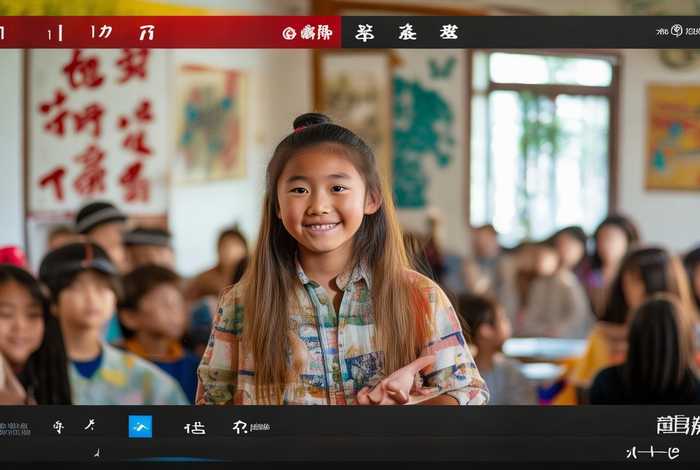Click the white symbols below the large bottom-right characters
Image resolution: width=700 pixels, height=470 pixels.
[652, 453]
